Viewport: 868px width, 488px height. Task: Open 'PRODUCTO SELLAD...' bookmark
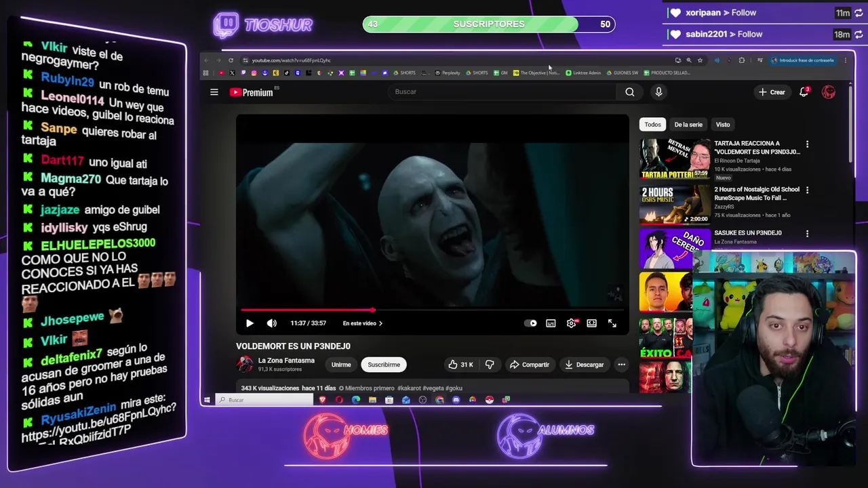(x=667, y=73)
